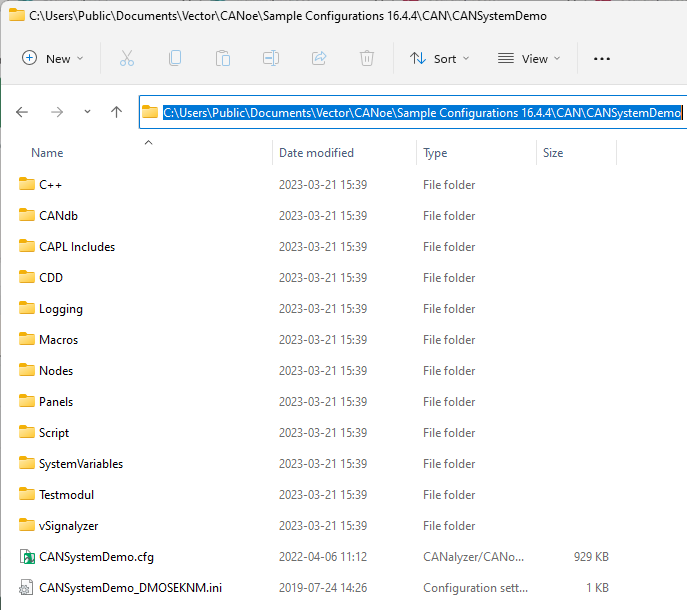
Task: Click the 2019-07-24 14:26 date cell
Action: [x=323, y=588]
